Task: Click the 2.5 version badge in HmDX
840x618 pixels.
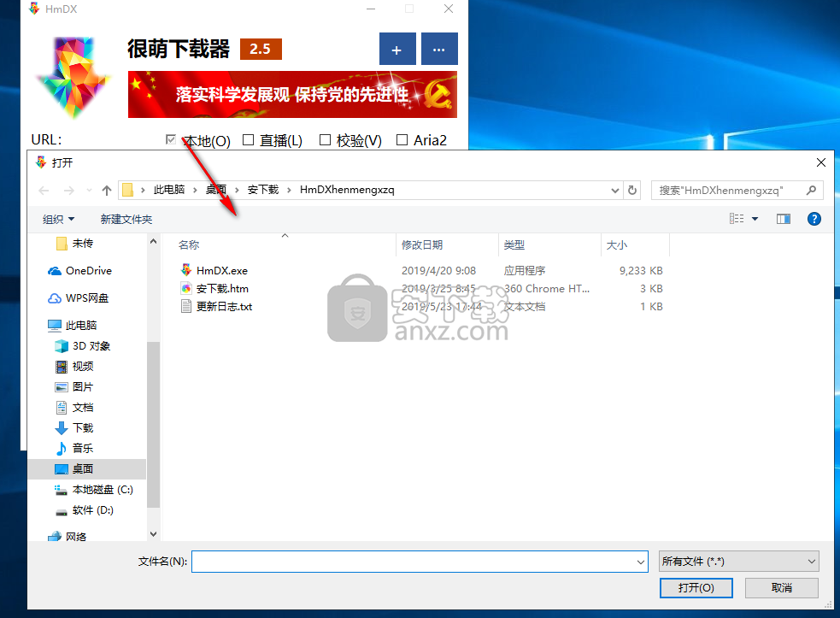Action: 261,49
